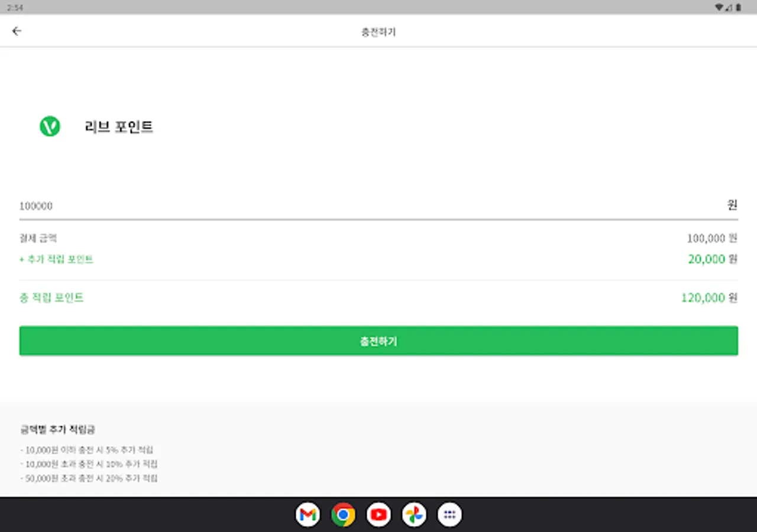Tap the 충전하기 page title
This screenshot has height=532, width=757.
[x=378, y=32]
